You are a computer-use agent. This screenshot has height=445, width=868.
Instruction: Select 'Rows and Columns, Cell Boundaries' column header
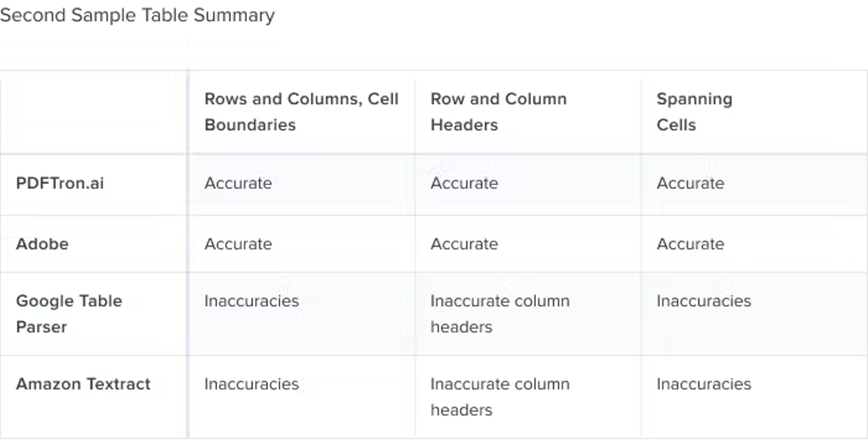[x=301, y=112]
